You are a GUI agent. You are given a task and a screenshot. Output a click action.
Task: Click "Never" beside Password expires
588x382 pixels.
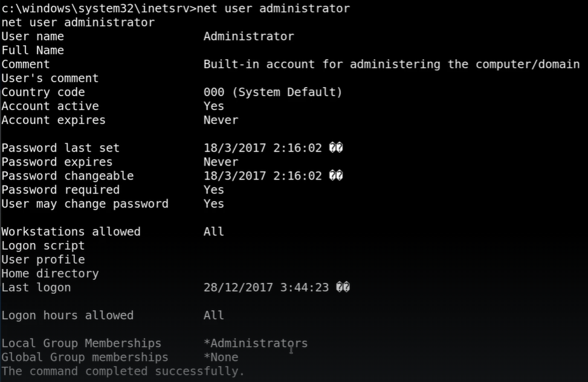point(221,162)
